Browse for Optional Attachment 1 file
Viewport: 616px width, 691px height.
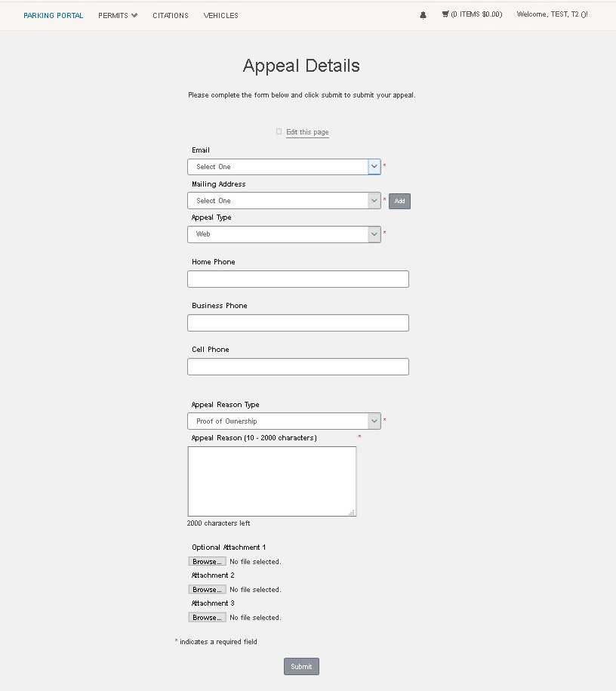[207, 561]
